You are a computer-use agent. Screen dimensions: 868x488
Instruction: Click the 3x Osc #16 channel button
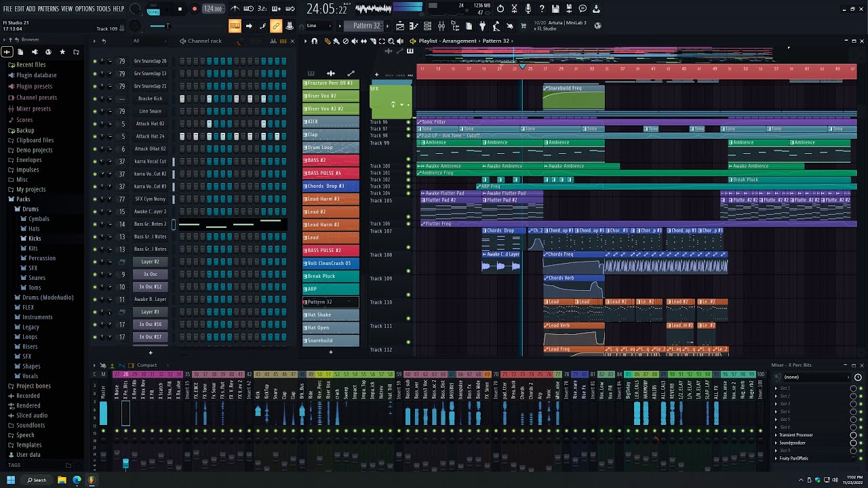point(150,325)
